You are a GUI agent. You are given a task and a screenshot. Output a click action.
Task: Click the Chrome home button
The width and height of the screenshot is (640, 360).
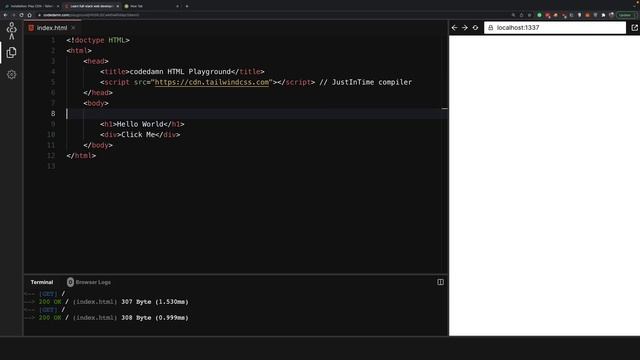point(29,15)
